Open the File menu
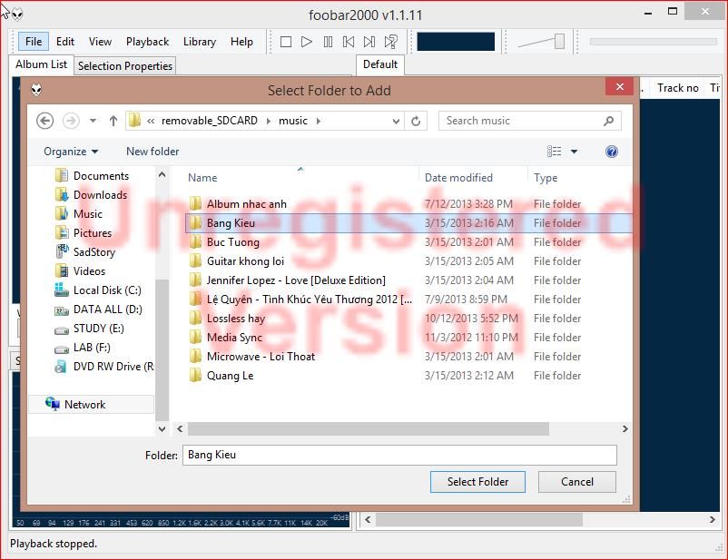 (34, 42)
